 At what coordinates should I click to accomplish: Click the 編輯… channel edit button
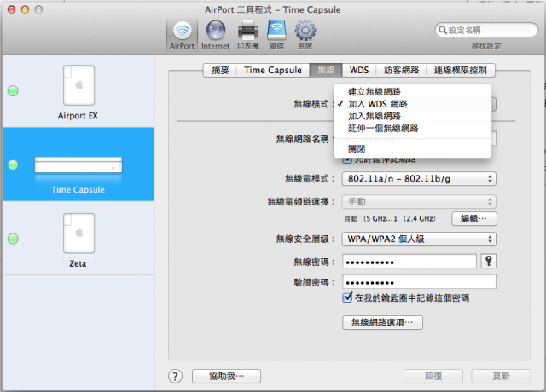[474, 218]
